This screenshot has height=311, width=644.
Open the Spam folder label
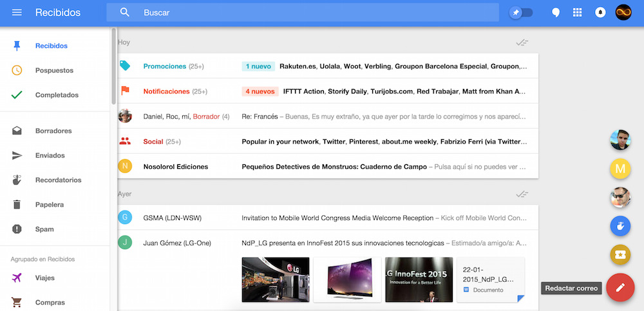(x=44, y=229)
